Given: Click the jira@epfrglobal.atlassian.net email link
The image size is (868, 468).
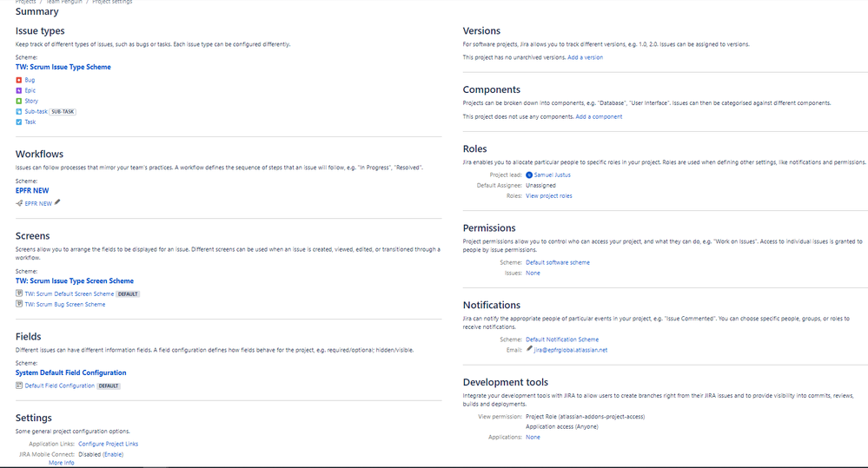Looking at the screenshot, I should [571, 350].
